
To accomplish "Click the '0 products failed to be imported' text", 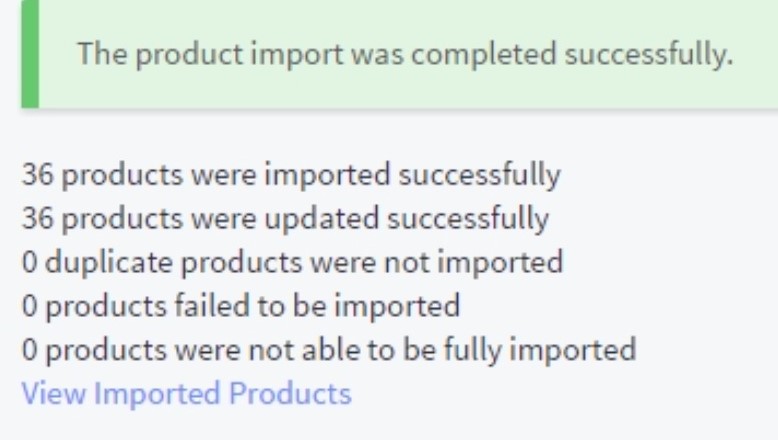I will pos(240,305).
